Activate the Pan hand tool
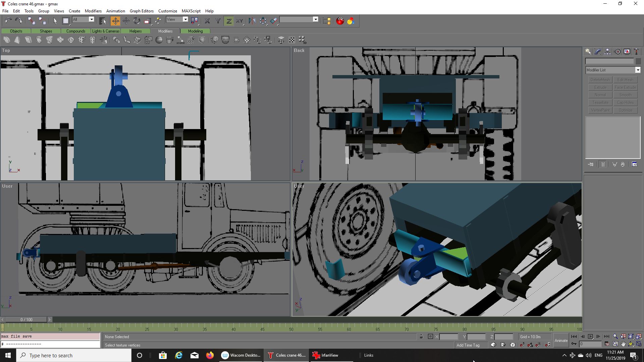The image size is (644, 362). pos(623,344)
